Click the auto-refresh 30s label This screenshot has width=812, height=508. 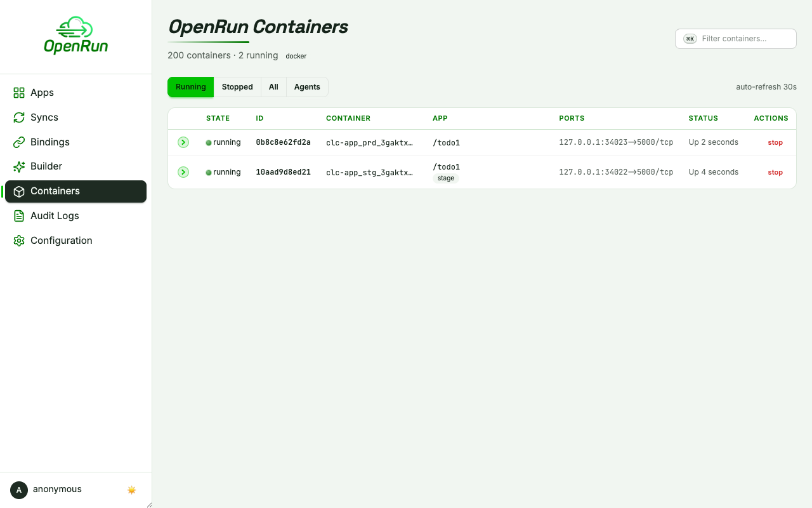click(766, 87)
